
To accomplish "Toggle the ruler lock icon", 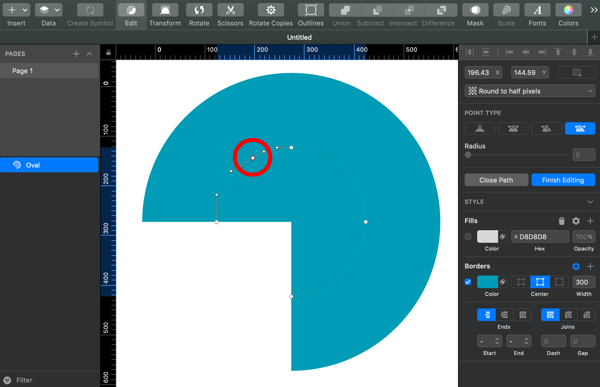I will (x=108, y=52).
